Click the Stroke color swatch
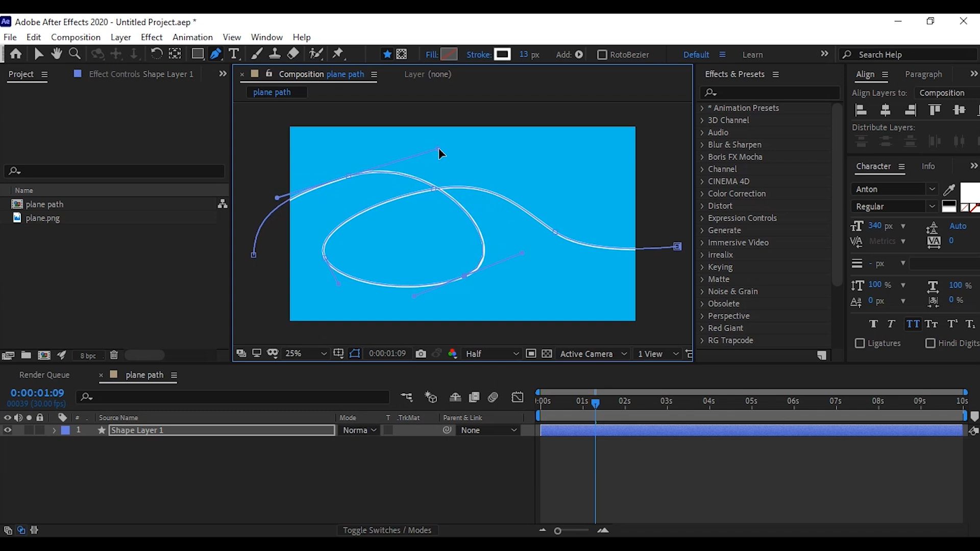Image resolution: width=980 pixels, height=551 pixels. point(502,54)
